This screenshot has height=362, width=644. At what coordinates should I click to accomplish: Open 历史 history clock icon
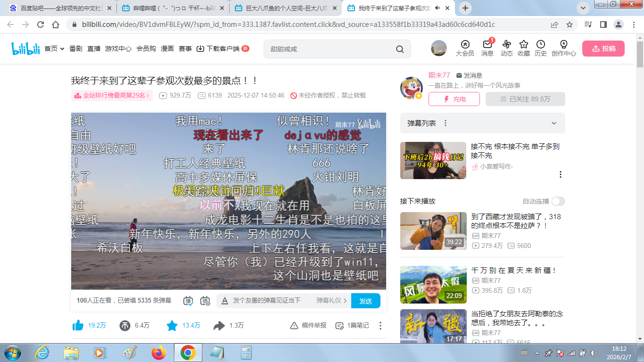(x=540, y=45)
